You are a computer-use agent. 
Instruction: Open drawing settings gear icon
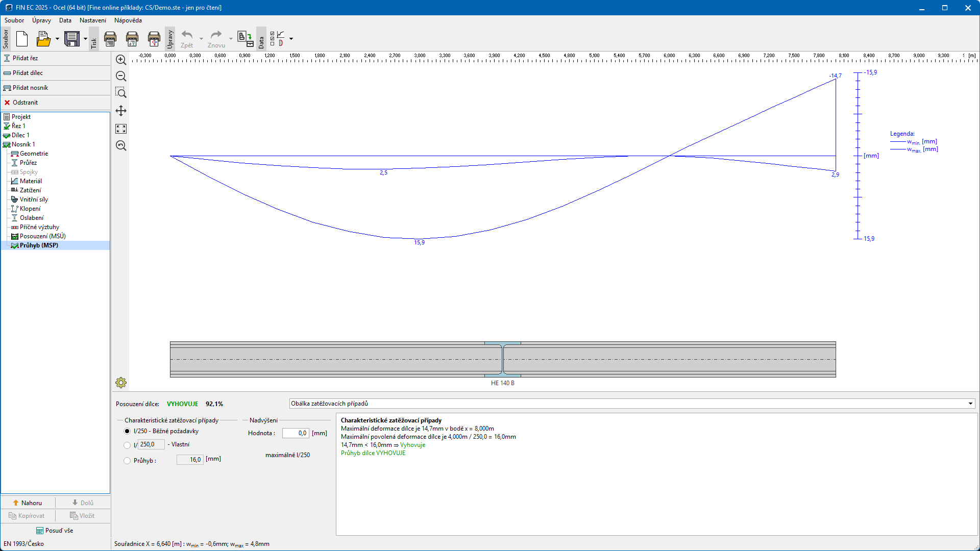coord(121,383)
